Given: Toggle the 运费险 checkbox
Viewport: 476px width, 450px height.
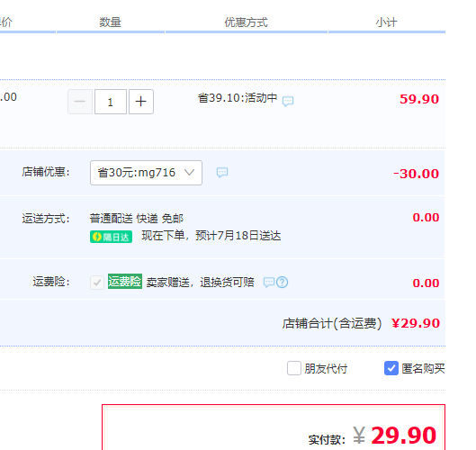Looking at the screenshot, I should pos(97,283).
